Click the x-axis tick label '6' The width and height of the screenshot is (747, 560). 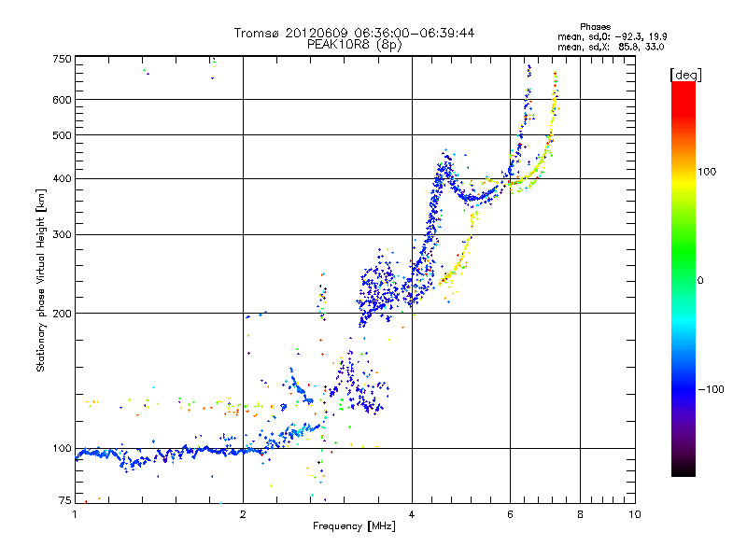pos(510,514)
